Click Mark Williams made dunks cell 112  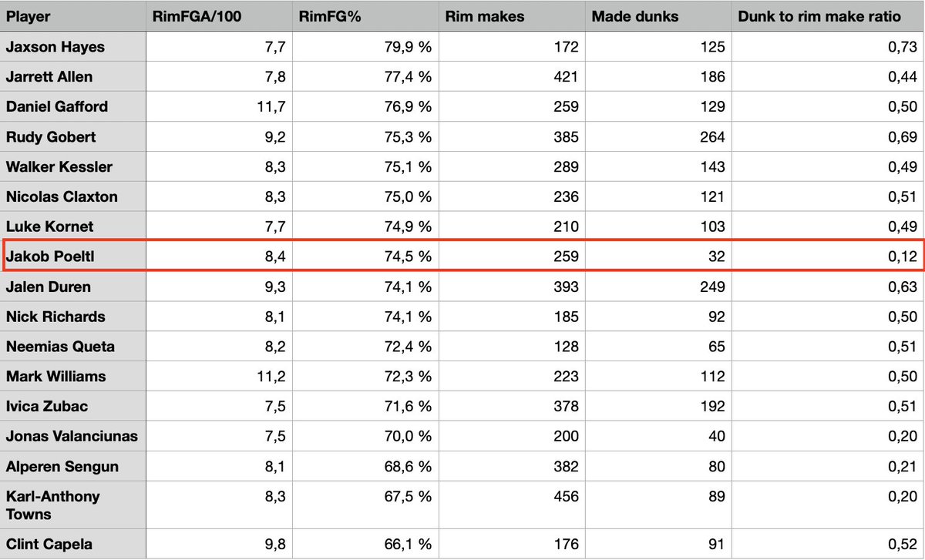[658, 377]
